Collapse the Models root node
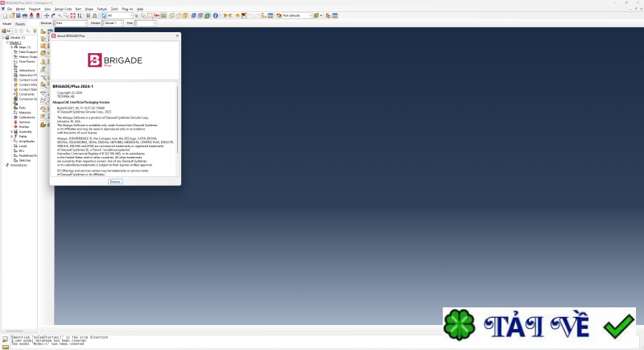The image size is (644, 350). tap(3, 37)
